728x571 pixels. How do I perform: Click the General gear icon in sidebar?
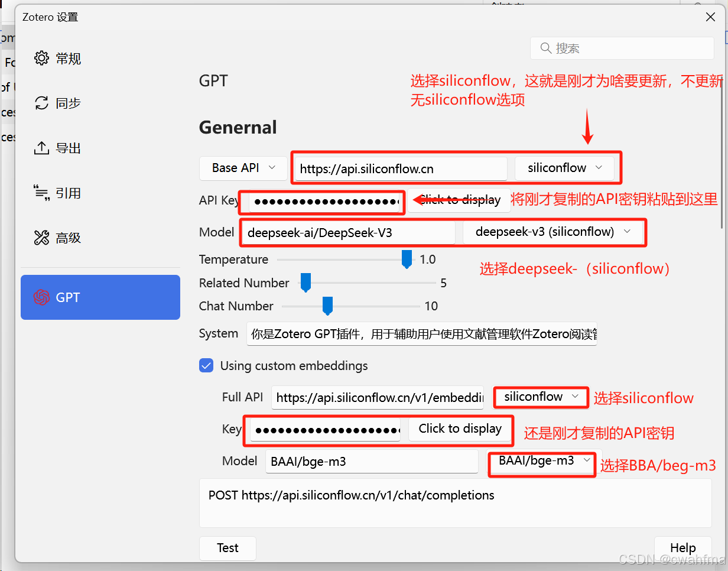click(x=41, y=59)
